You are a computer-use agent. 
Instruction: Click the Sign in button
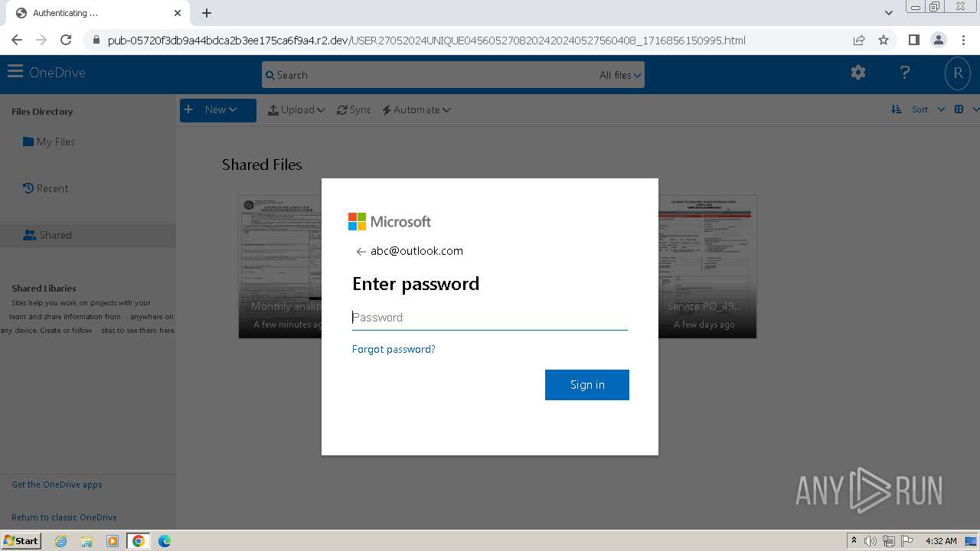(587, 385)
